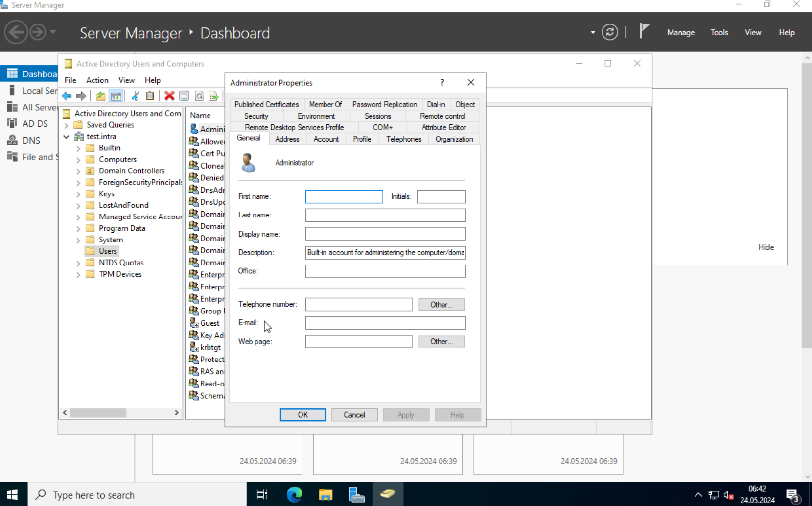812x506 pixels.
Task: Click OK in Administrator Properties
Action: click(x=303, y=415)
